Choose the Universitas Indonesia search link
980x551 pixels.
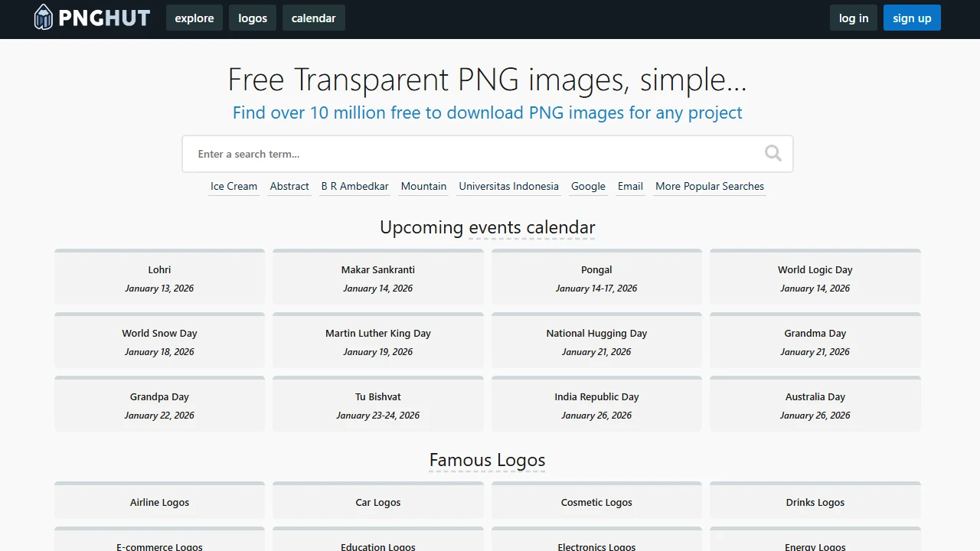click(508, 186)
